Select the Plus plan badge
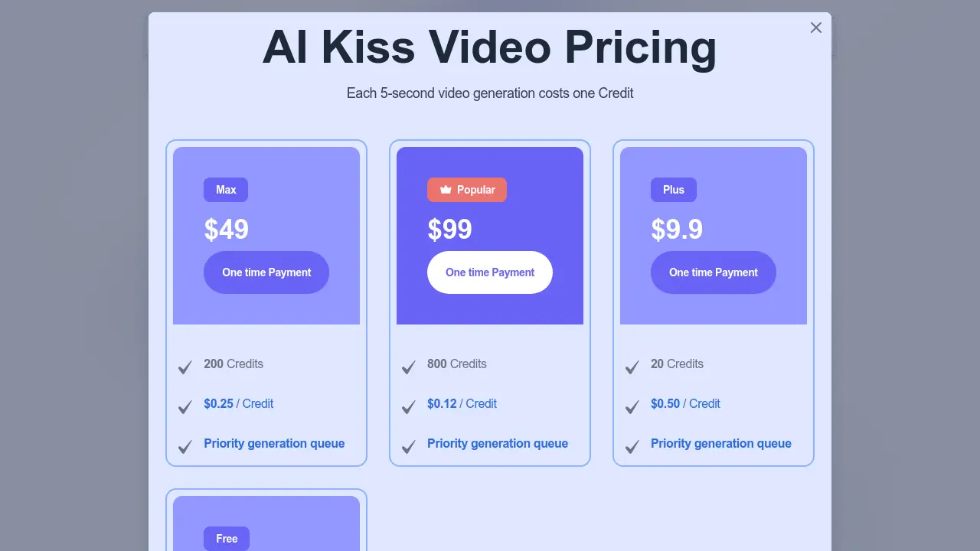The height and width of the screenshot is (551, 980). coord(673,189)
